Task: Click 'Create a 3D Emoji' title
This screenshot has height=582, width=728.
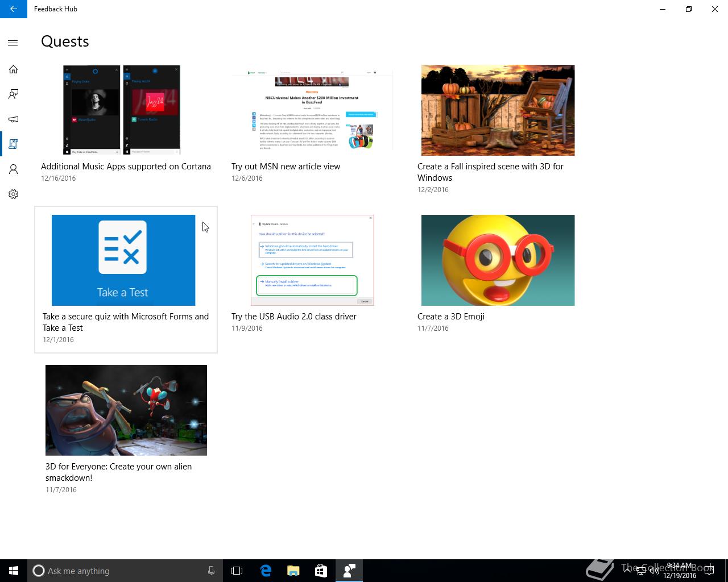Action: pyautogui.click(x=451, y=317)
